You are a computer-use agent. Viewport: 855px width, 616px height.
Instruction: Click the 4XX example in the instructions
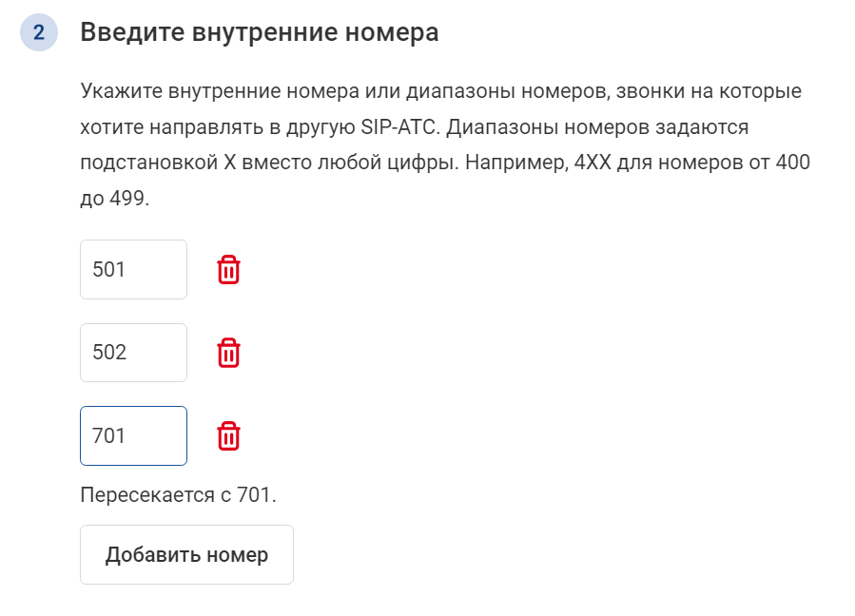coord(593,163)
